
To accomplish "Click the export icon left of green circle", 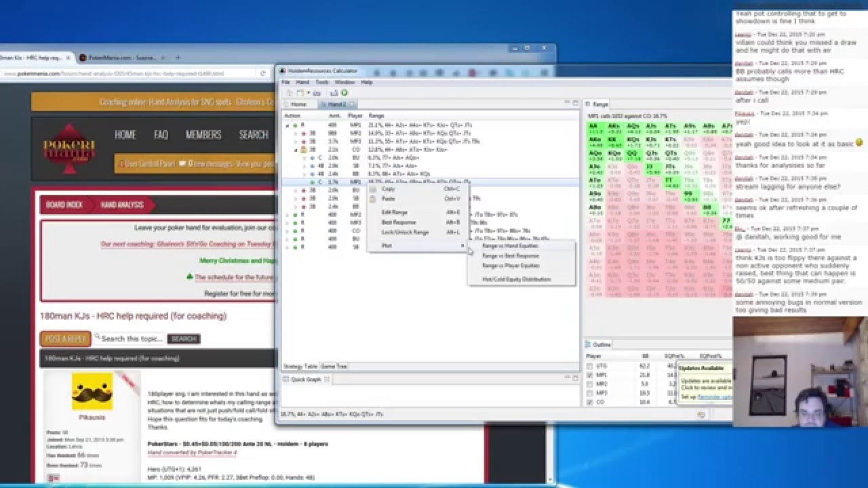I will pyautogui.click(x=334, y=93).
